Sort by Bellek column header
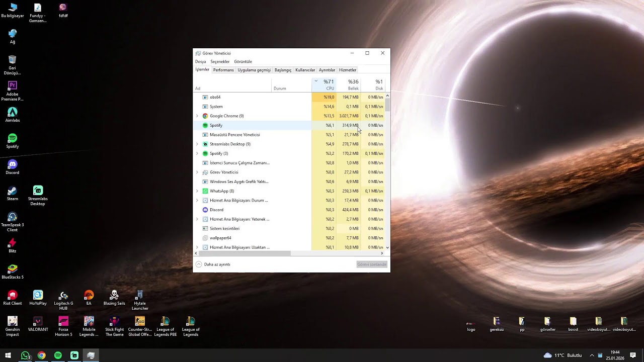Viewport: 644px width, 362px height. click(x=349, y=85)
